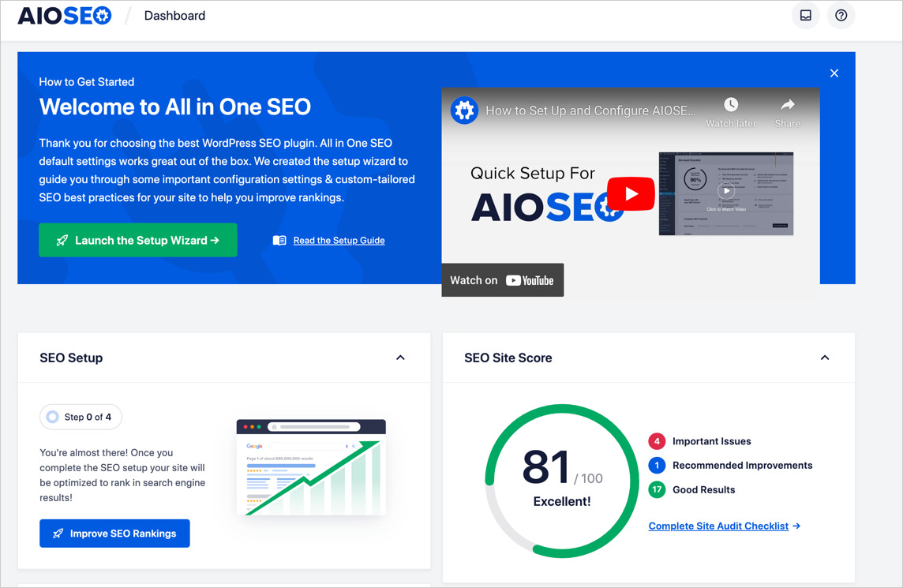Collapse the SEO Setup panel
The height and width of the screenshot is (588, 903).
[400, 357]
